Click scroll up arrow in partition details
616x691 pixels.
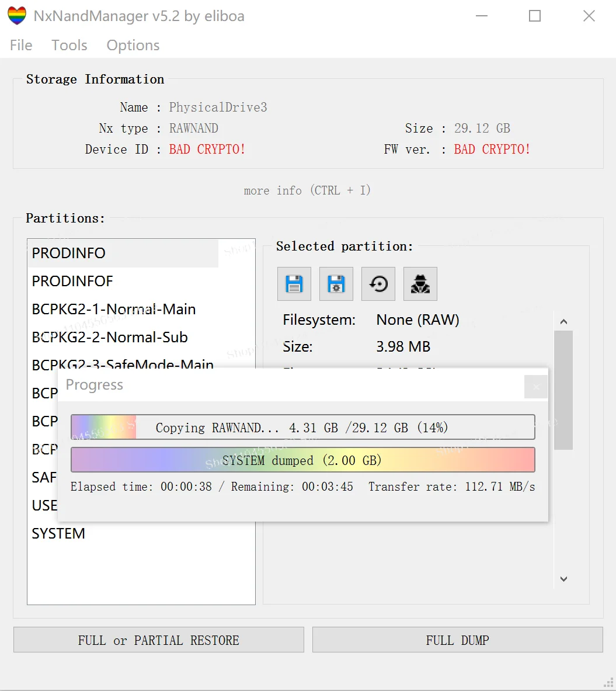coord(563,322)
